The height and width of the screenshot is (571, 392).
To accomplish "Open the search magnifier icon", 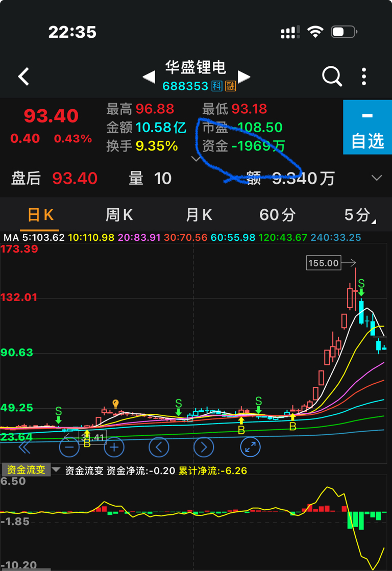I will tap(332, 77).
